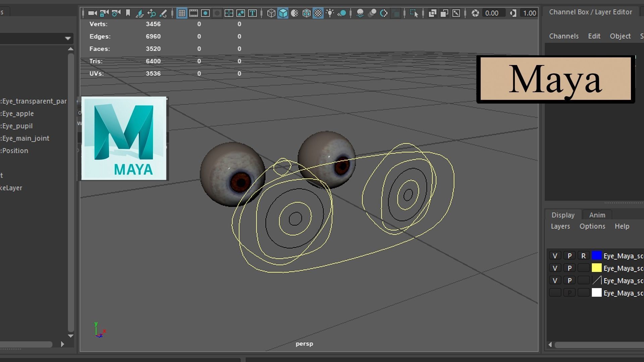
Task: Open the dropdown at the top of left panel
Action: [67, 38]
